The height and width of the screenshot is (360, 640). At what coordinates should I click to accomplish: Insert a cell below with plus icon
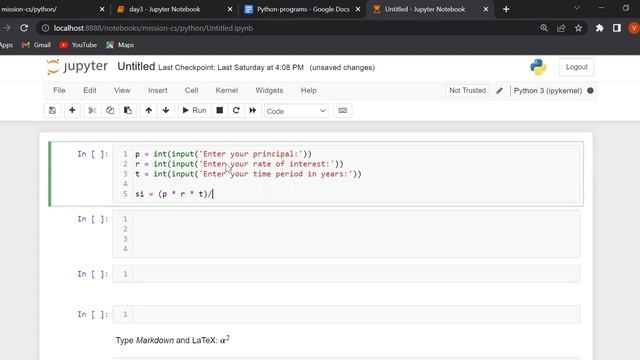[72, 111]
